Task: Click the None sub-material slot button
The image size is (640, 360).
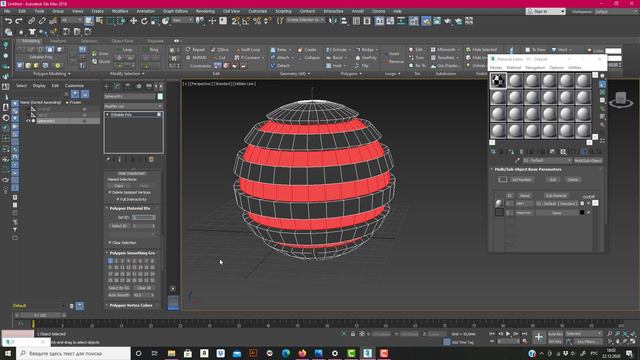Action: tap(556, 213)
